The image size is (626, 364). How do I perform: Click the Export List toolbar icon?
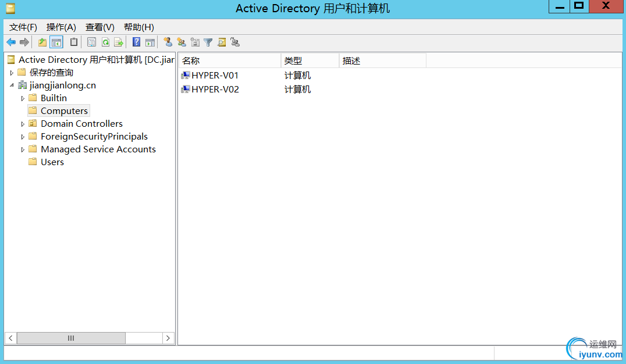119,42
